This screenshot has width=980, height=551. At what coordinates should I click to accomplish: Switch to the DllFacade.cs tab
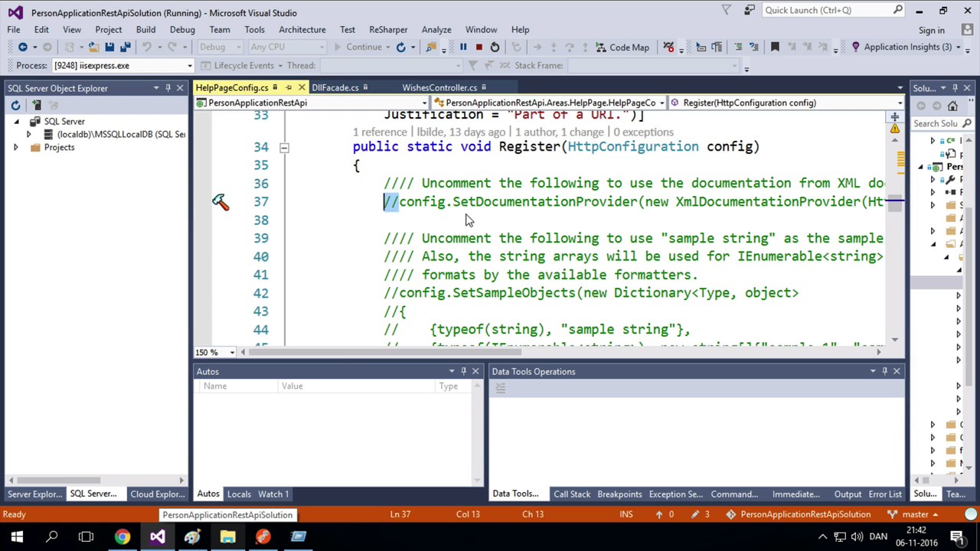pyautogui.click(x=335, y=88)
